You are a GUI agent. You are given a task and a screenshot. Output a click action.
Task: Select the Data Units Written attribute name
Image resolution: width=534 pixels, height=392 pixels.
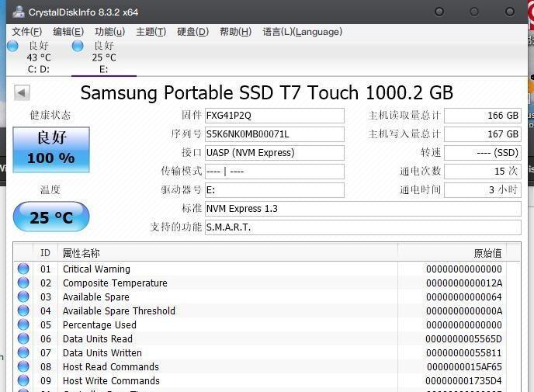pos(102,353)
